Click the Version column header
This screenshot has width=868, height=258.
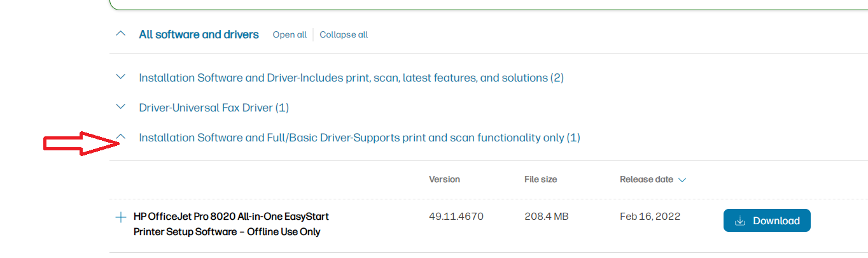pyautogui.click(x=444, y=180)
